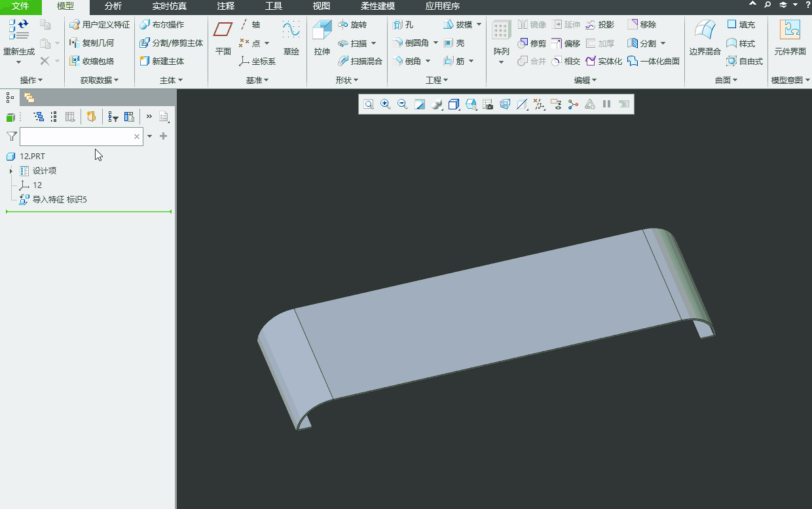Click Split/Trim Body (分割/修剪主体) button
The image size is (812, 509).
pos(172,43)
